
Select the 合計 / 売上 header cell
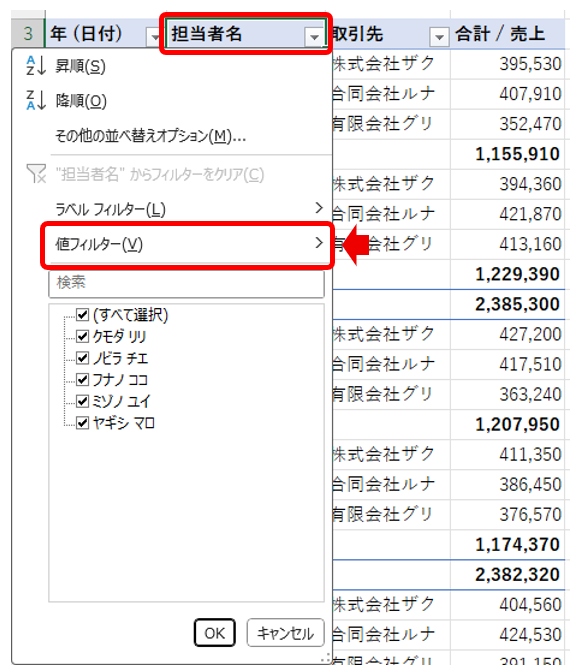tap(508, 34)
